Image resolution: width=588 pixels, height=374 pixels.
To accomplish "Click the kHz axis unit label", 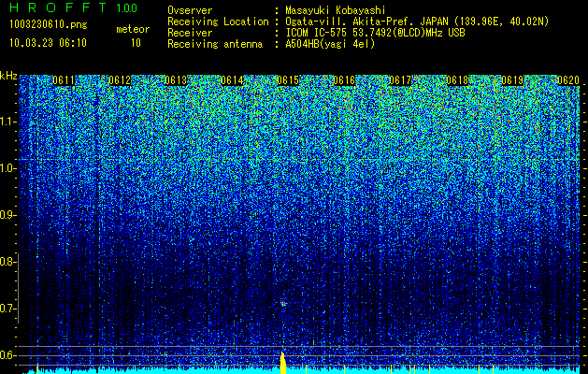I will [8, 76].
